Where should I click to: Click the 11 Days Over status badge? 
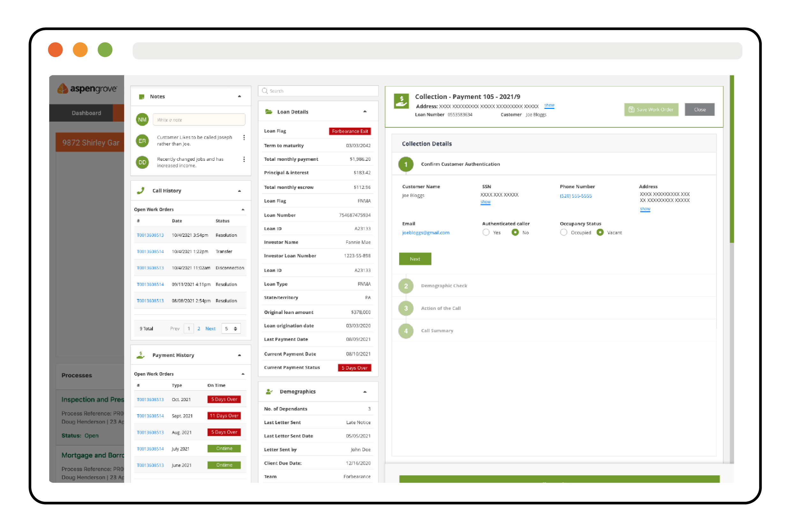224,416
